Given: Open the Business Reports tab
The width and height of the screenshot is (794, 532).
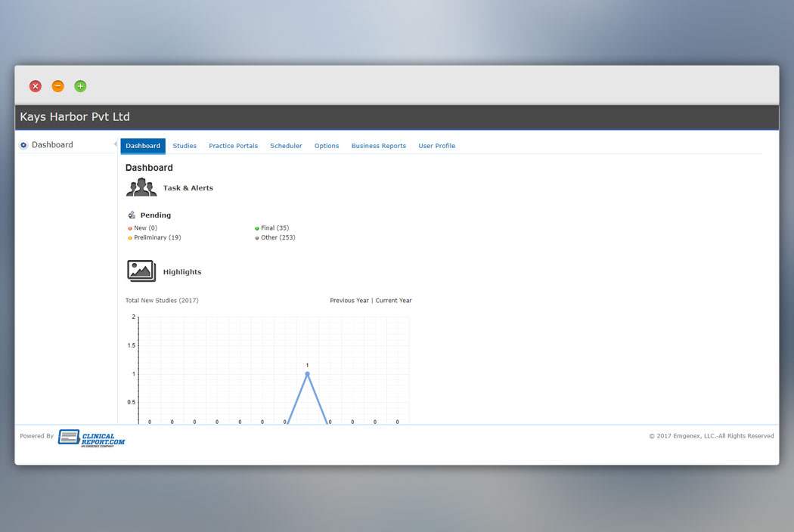Looking at the screenshot, I should click(x=379, y=146).
